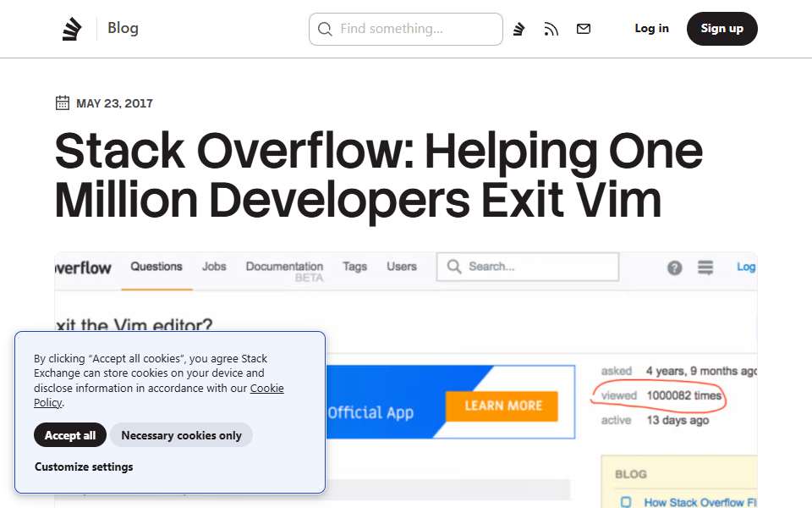This screenshot has width=812, height=508.
Task: Click the magnifier icon in search box
Action: (x=325, y=29)
